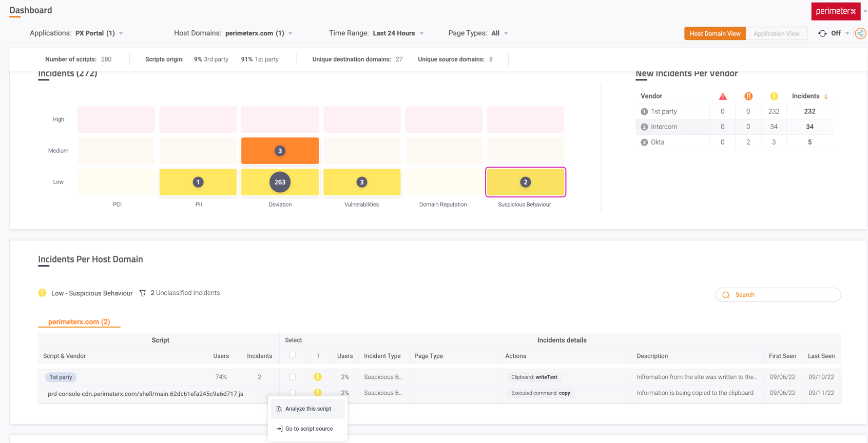The height and width of the screenshot is (443, 868).
Task: Select the Executed command copy incident checkbox
Action: coord(293,393)
